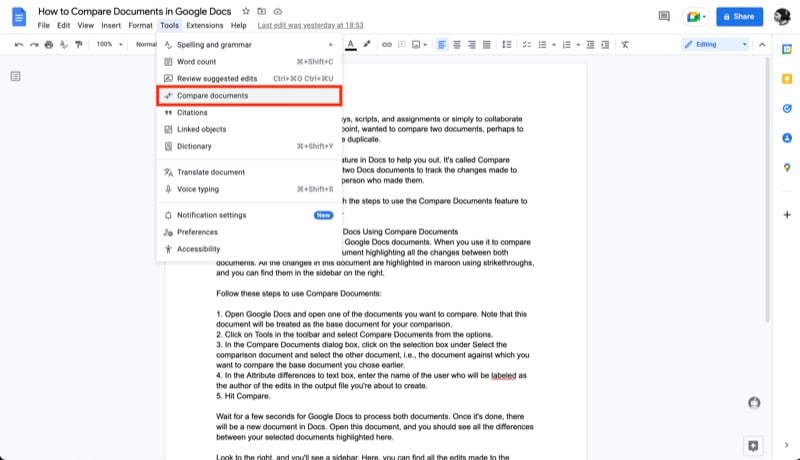Viewport: 800px width, 460px height.
Task: Open Dictionary from Tools menu
Action: pyautogui.click(x=249, y=146)
